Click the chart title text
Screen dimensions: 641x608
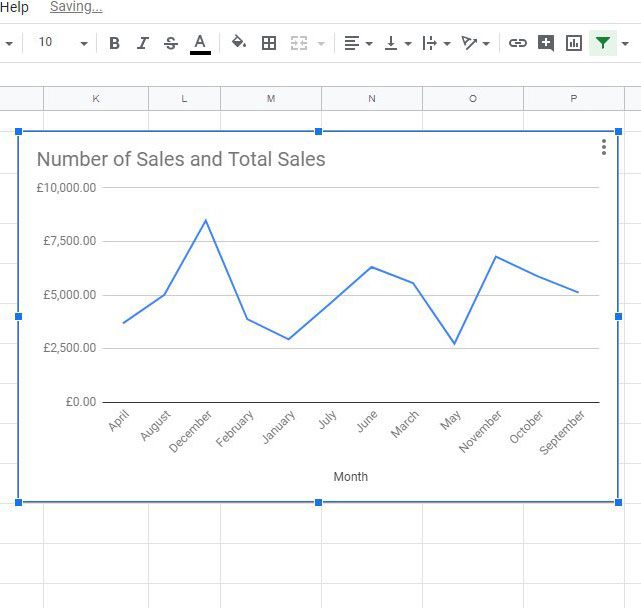(x=181, y=159)
